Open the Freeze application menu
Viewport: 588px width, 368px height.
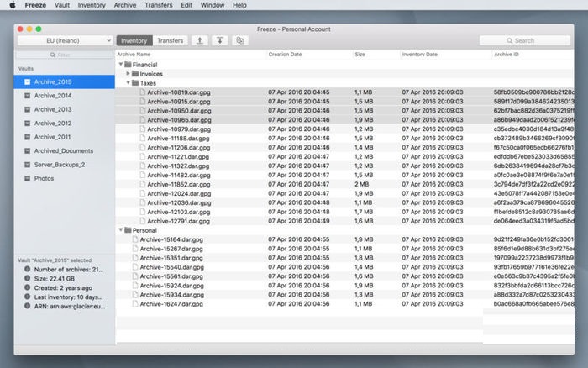tap(35, 5)
